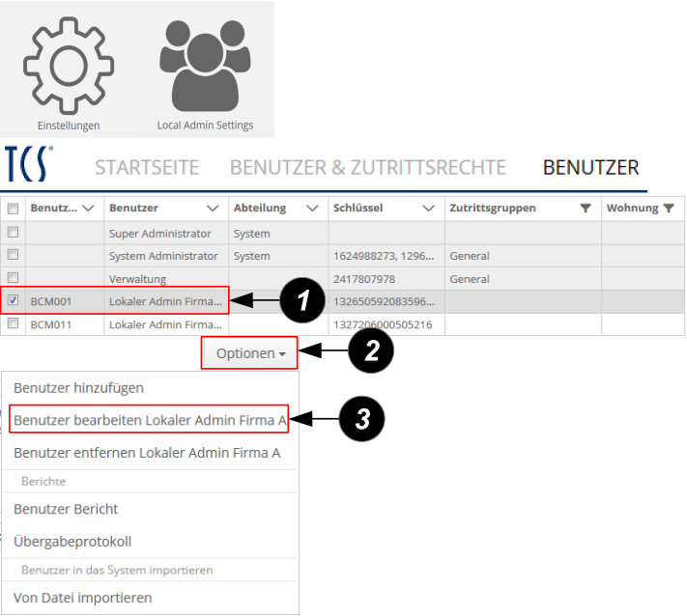Expand the Optionen dropdown button
Screen dimensions: 687x616
coord(249,353)
